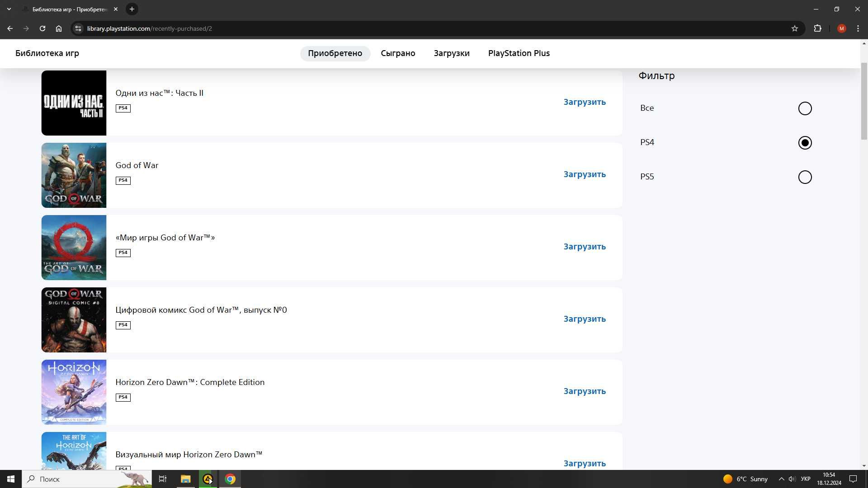Click the Фильтр heading
Screen dimensions: 868x488
coord(656,76)
